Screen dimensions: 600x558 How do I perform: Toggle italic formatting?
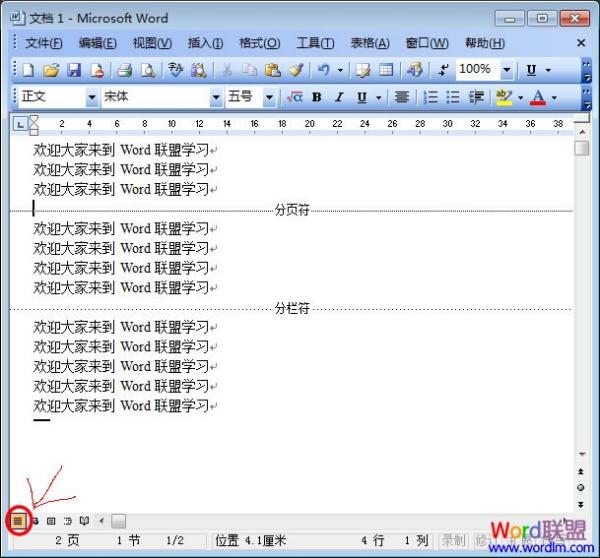pos(339,97)
